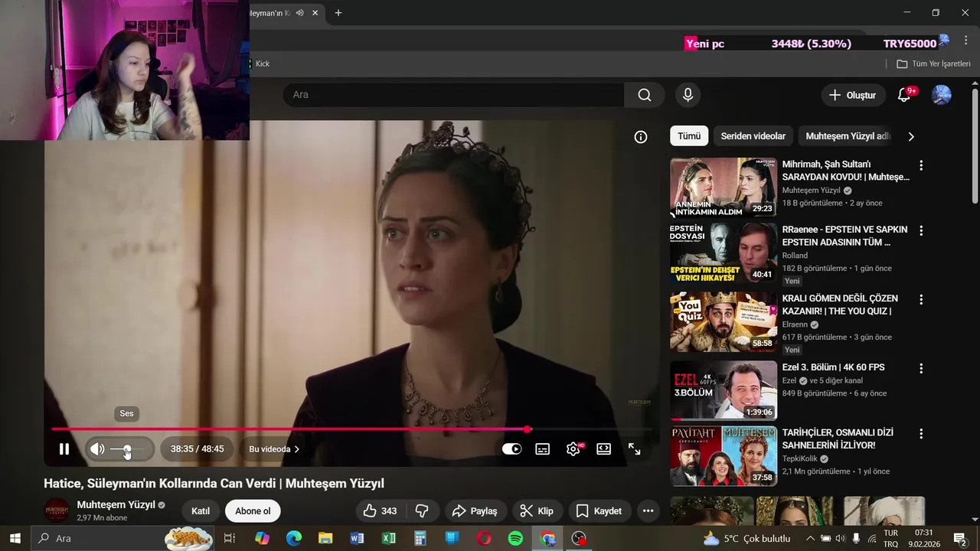The width and height of the screenshot is (980, 551).
Task: Create a clip with Klip button
Action: click(x=537, y=511)
